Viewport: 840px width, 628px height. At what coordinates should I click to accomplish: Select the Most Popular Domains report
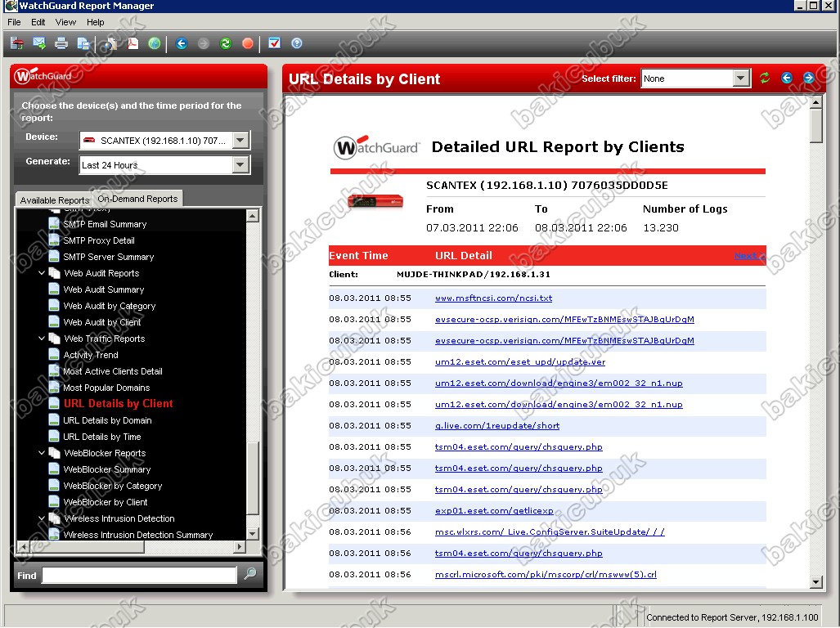coord(106,388)
